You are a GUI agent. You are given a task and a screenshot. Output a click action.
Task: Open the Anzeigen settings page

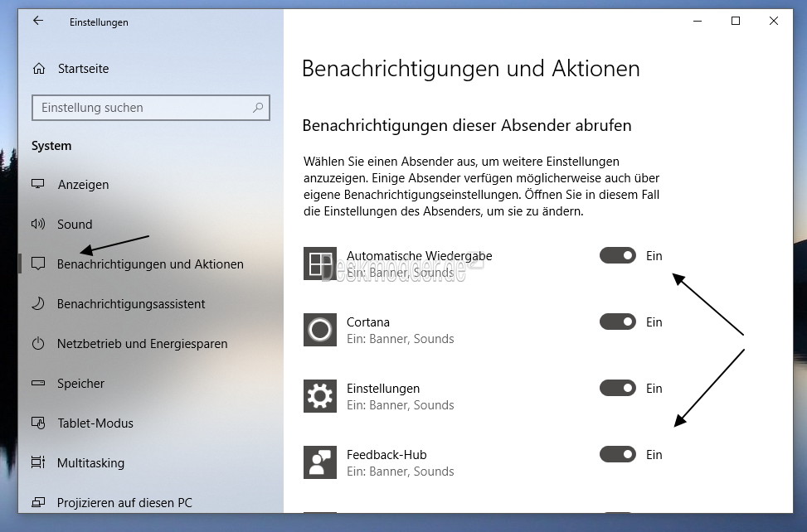click(x=84, y=185)
